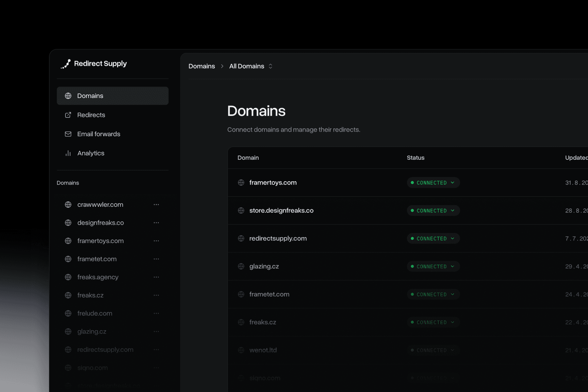Screen dimensions: 588x392
Task: Click the globe icon in freaks.cz table row
Action: pyautogui.click(x=241, y=322)
